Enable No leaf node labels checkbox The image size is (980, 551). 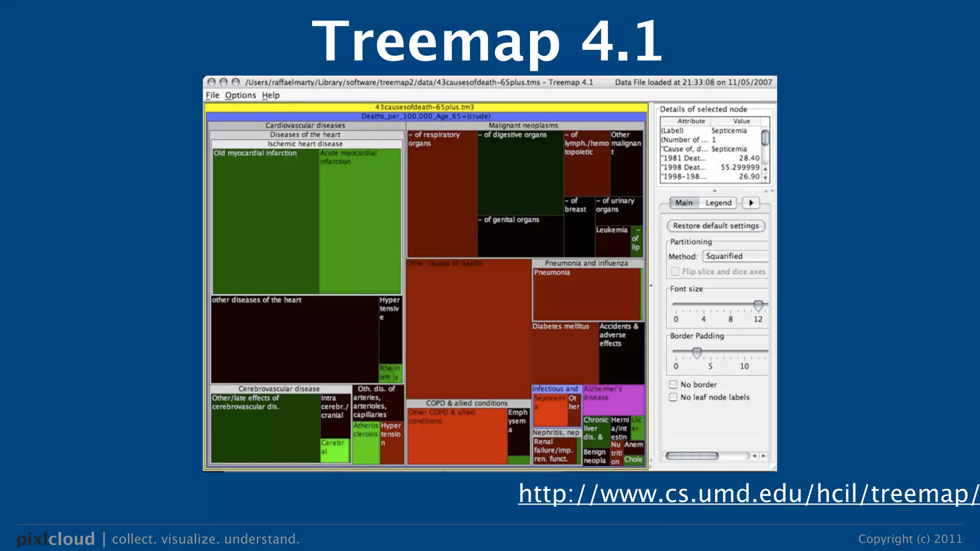[673, 397]
